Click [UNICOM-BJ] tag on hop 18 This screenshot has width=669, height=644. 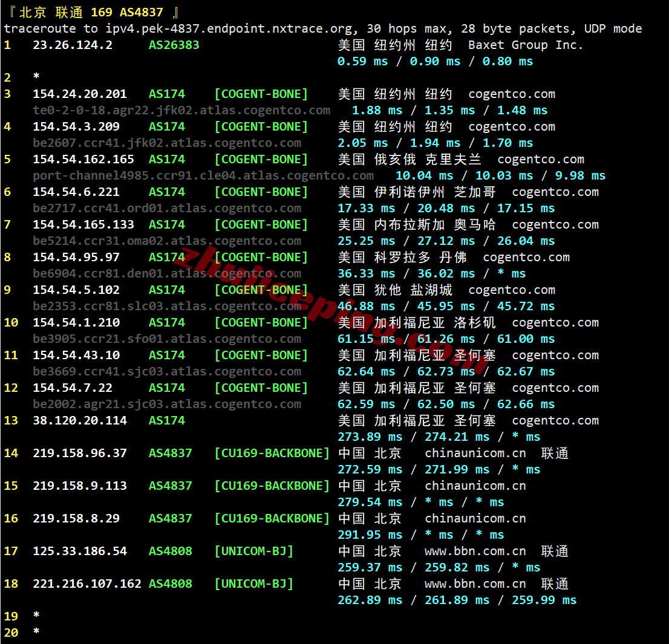(x=254, y=584)
